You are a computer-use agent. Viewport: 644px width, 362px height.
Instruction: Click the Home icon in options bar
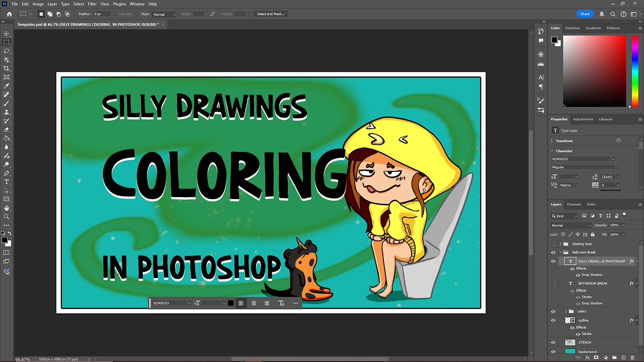click(x=9, y=14)
